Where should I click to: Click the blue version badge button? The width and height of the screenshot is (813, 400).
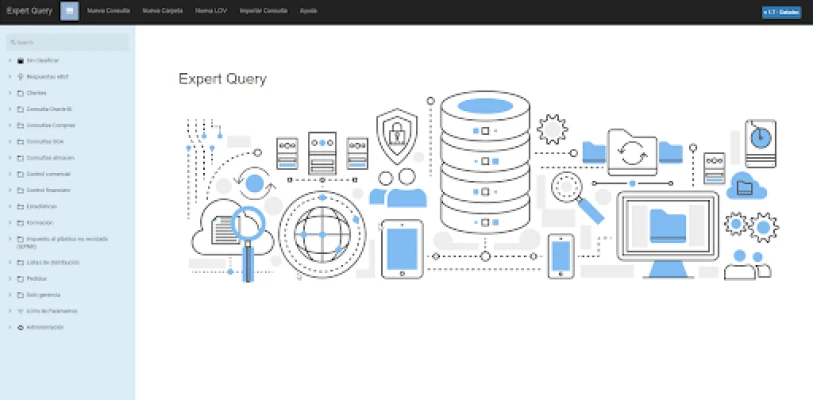pyautogui.click(x=781, y=12)
